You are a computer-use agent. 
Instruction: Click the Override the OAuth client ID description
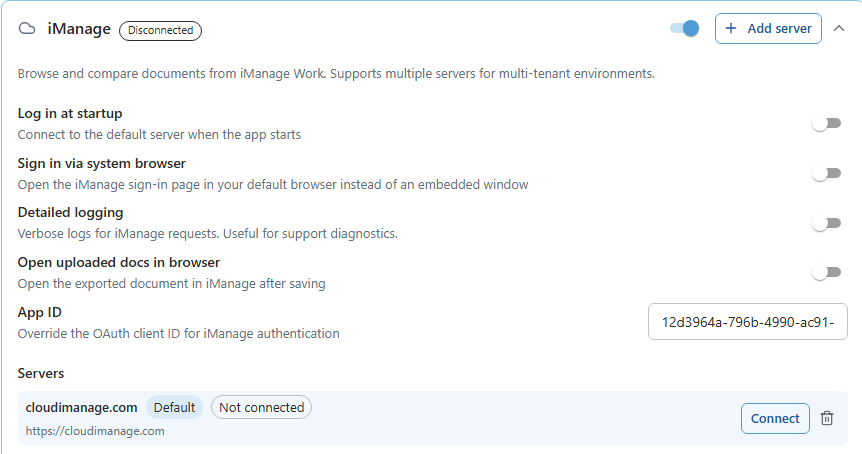pyautogui.click(x=179, y=334)
